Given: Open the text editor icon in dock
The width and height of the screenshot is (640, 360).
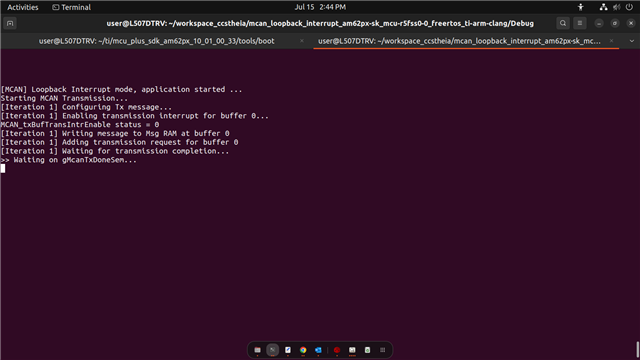Looking at the screenshot, I should click(288, 350).
